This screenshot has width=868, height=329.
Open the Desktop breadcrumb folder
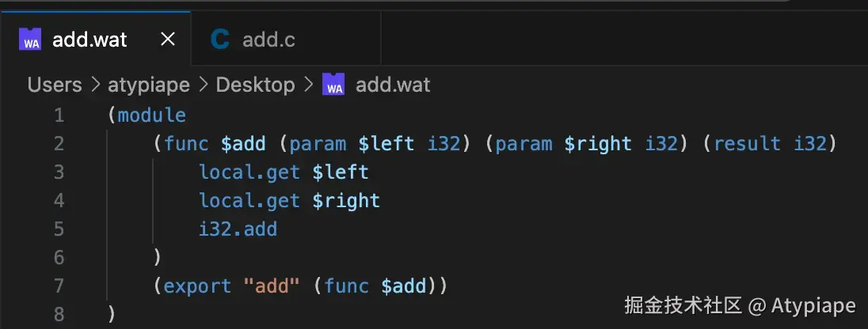tap(255, 85)
